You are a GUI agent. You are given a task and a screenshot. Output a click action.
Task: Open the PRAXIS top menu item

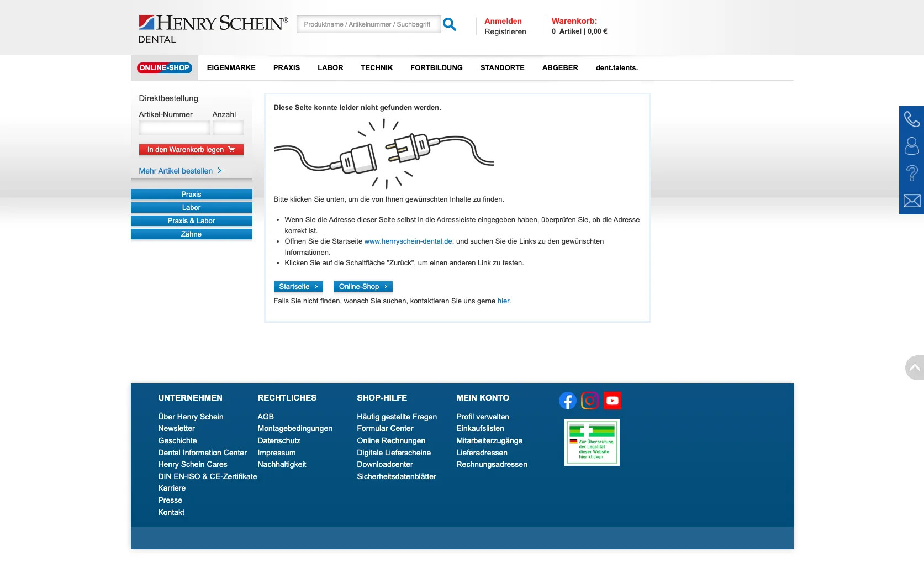[x=287, y=68]
